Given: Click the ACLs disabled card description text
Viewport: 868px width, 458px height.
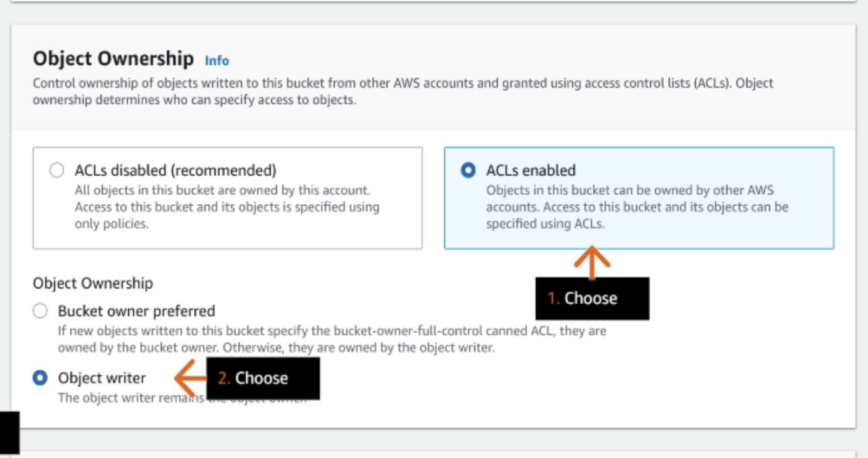Looking at the screenshot, I should pyautogui.click(x=227, y=207).
